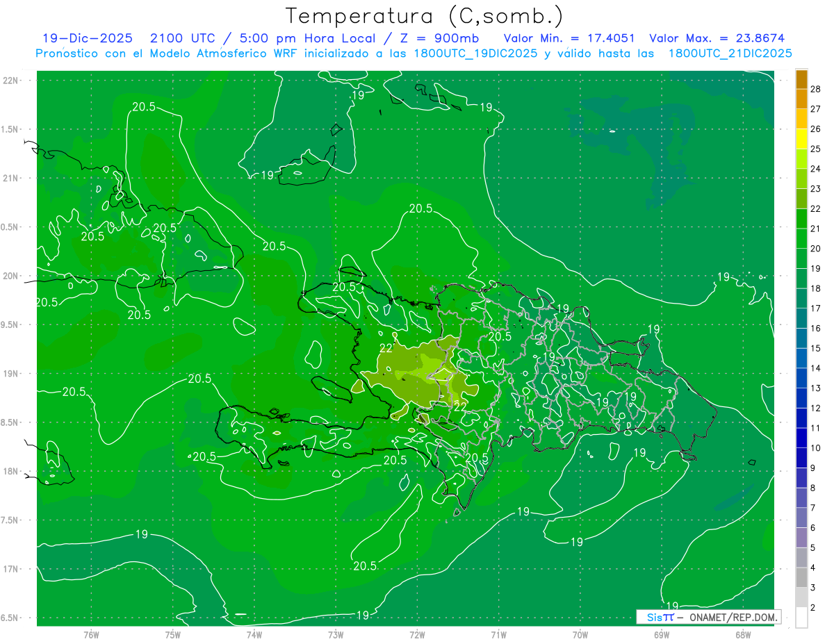834x644 pixels.
Task: Click the "76W" longitude axis label
Action: pos(91,635)
